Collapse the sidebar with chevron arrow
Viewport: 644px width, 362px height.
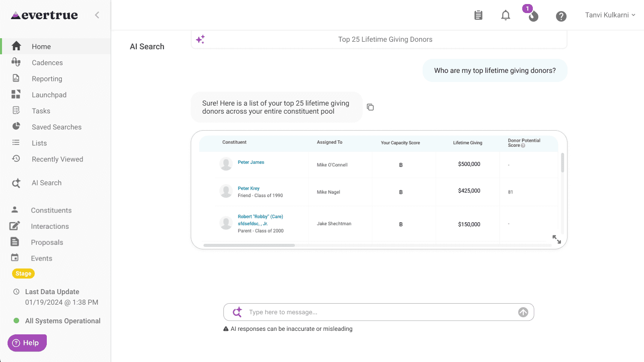[x=97, y=15]
